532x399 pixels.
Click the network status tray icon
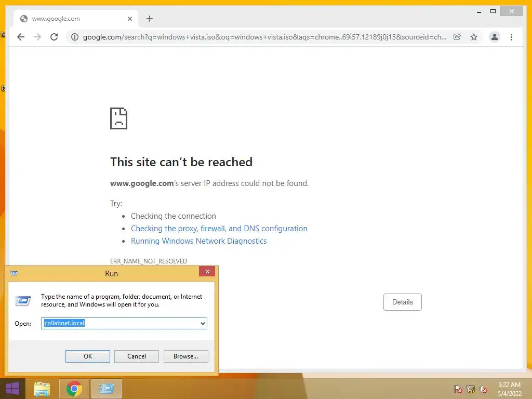(x=471, y=389)
